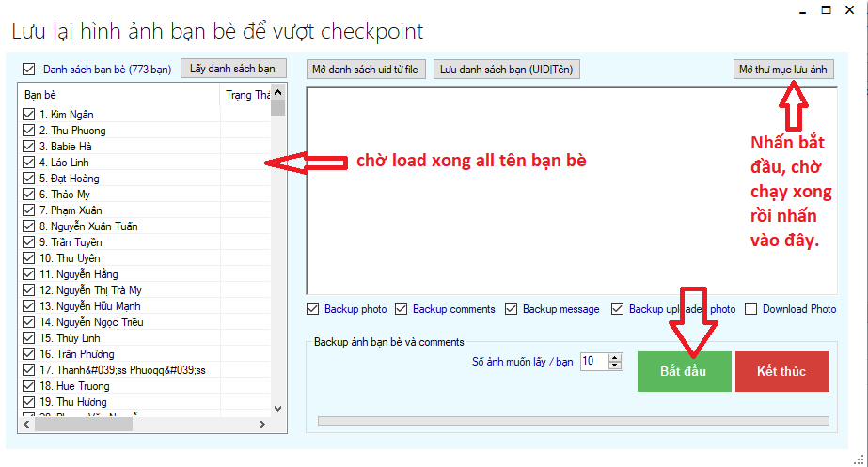This screenshot has width=868, height=467.
Task: Toggle checkbox for 3. Babie Hà
Action: coord(29,147)
